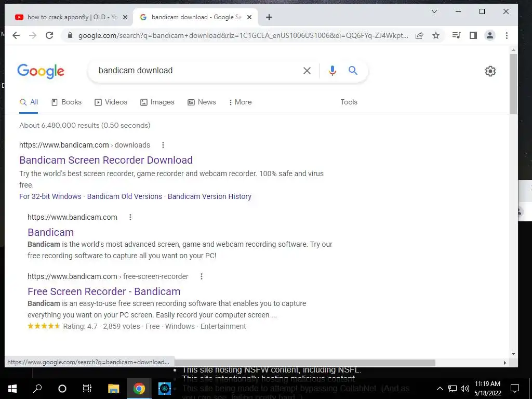
Task: Open the media controls icon
Action: click(x=456, y=35)
